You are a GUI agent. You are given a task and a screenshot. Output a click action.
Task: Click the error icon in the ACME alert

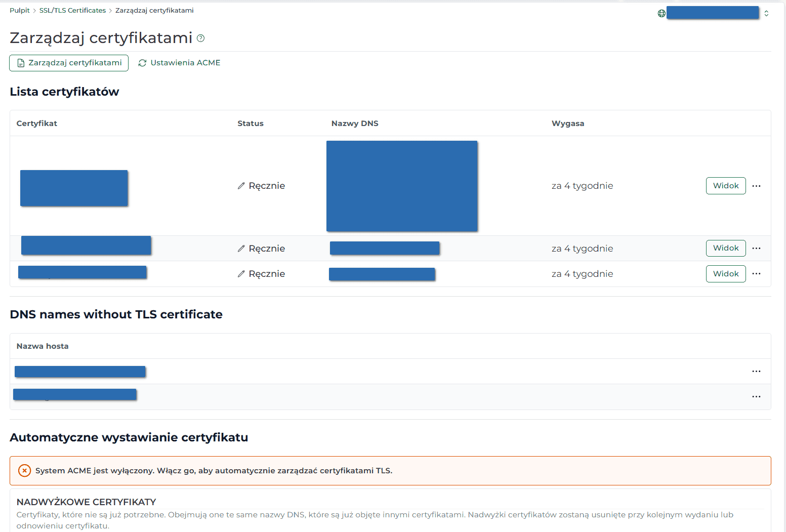click(24, 471)
